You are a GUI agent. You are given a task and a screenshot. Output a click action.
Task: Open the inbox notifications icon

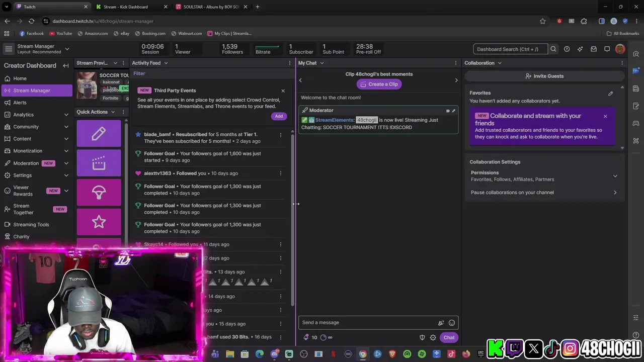[594, 49]
